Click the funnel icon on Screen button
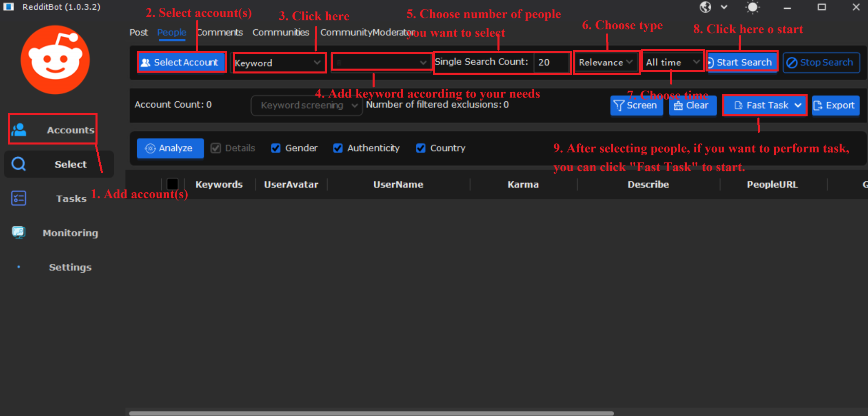This screenshot has height=416, width=868. click(619, 106)
